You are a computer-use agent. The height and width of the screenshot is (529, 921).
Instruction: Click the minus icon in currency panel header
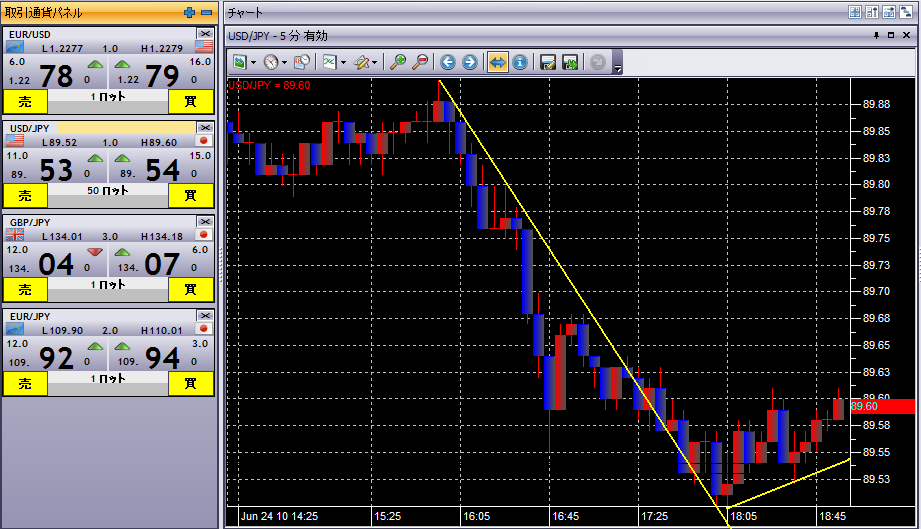point(207,13)
